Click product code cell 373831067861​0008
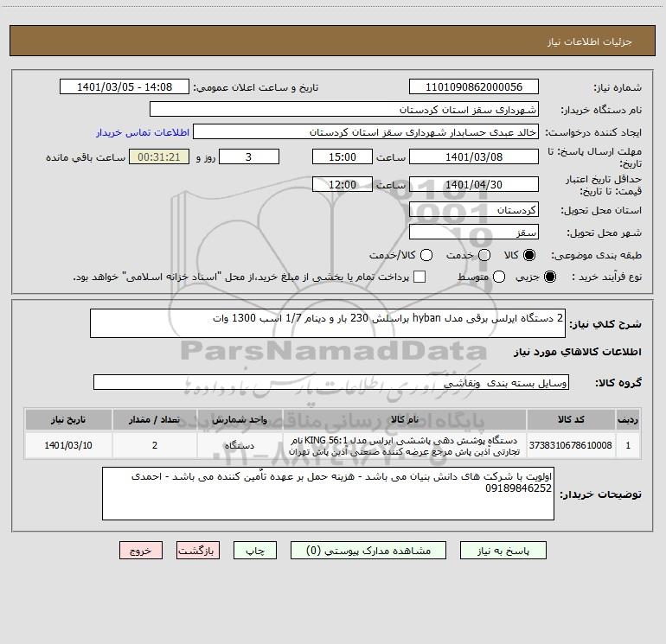The height and width of the screenshot is (644, 666). point(571,445)
